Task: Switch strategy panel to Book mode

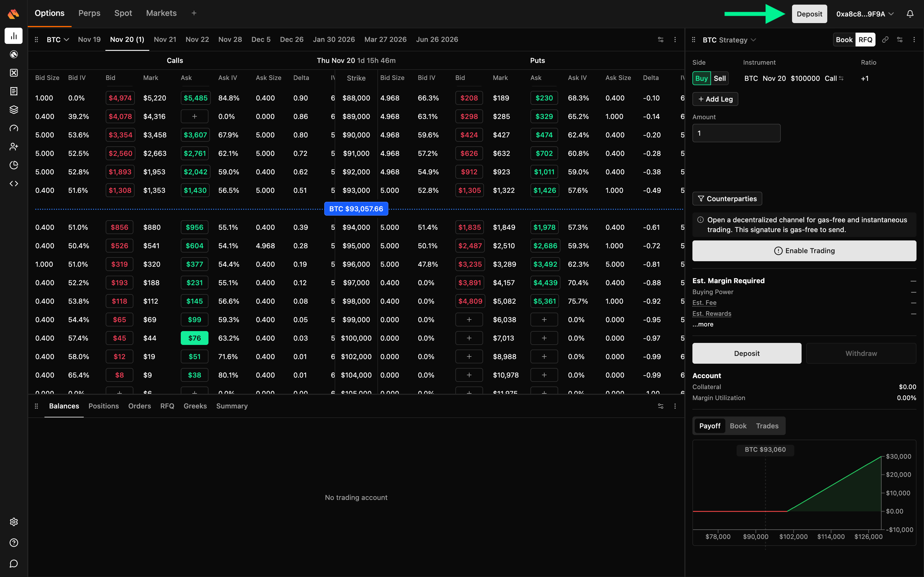Action: [x=844, y=40]
